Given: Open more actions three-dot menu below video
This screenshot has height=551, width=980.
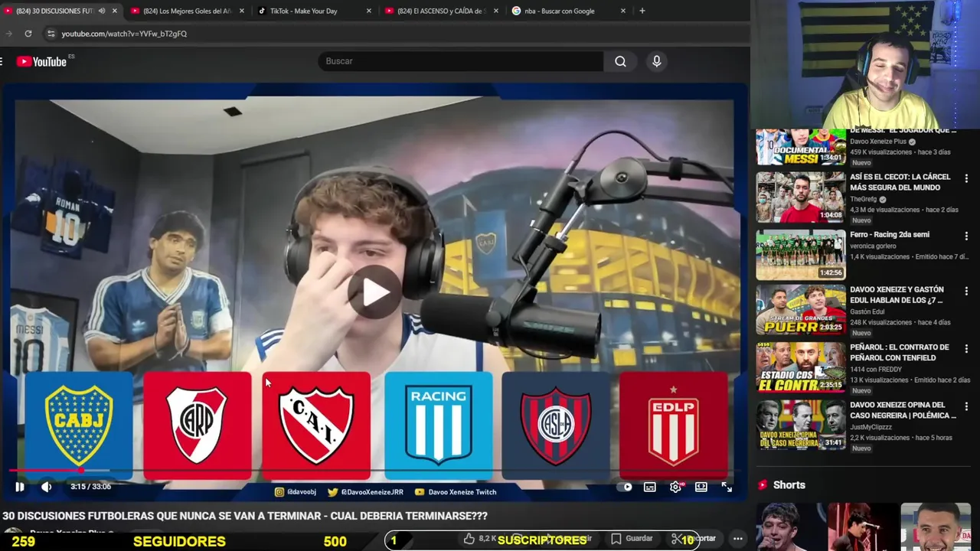Looking at the screenshot, I should click(x=737, y=539).
